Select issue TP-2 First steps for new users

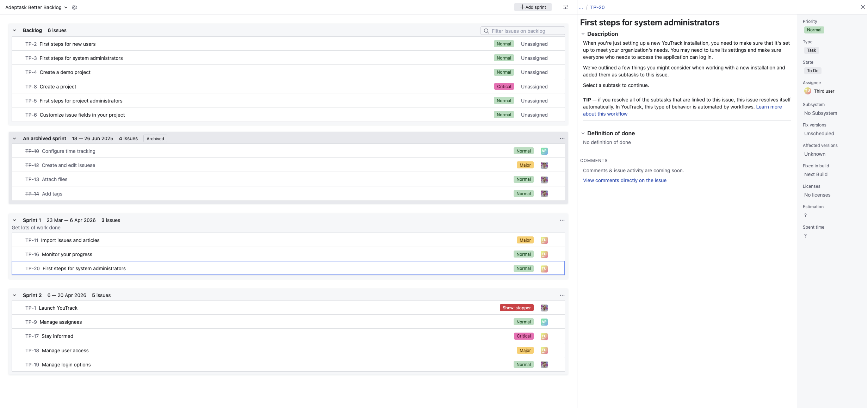tap(288, 44)
